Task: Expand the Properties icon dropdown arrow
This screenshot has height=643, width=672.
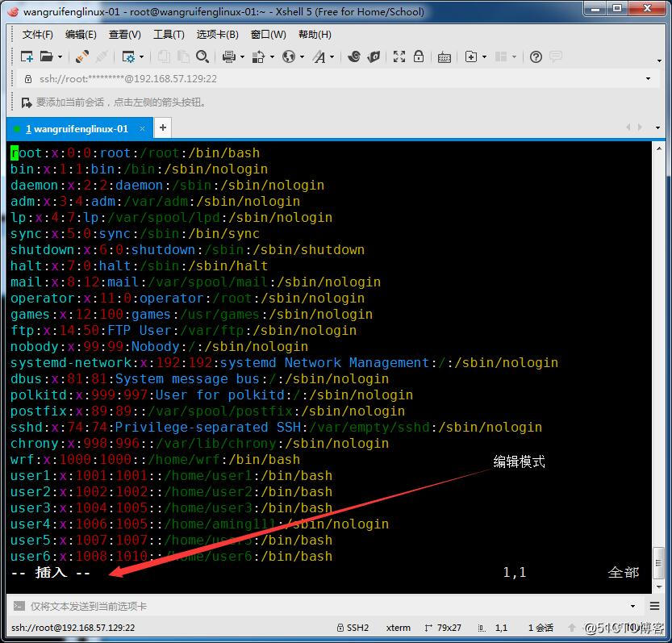Action: point(141,57)
